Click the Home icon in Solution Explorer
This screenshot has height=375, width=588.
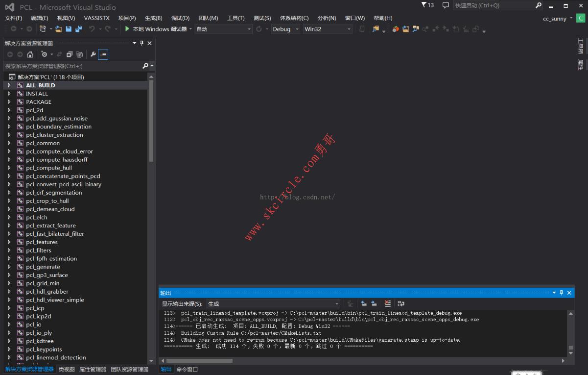point(30,54)
